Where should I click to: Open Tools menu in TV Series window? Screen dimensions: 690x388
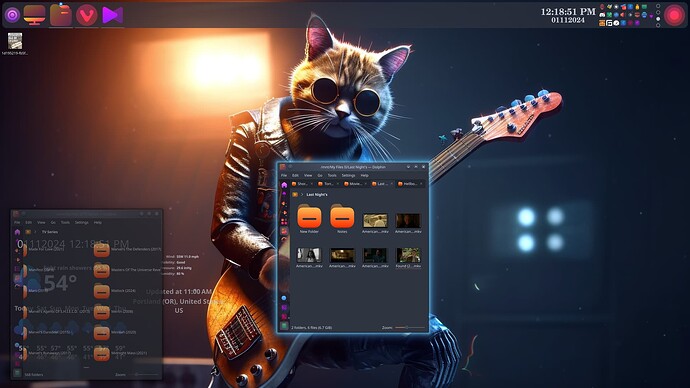click(65, 222)
